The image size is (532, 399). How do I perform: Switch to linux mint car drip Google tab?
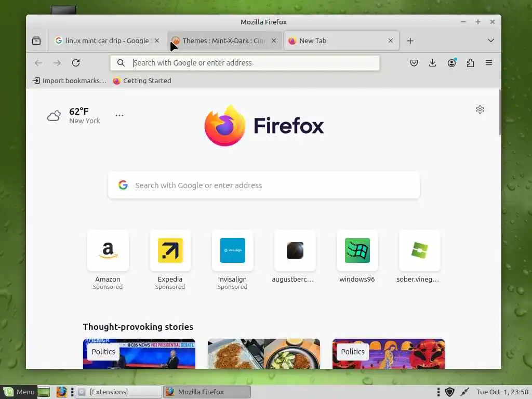[107, 41]
